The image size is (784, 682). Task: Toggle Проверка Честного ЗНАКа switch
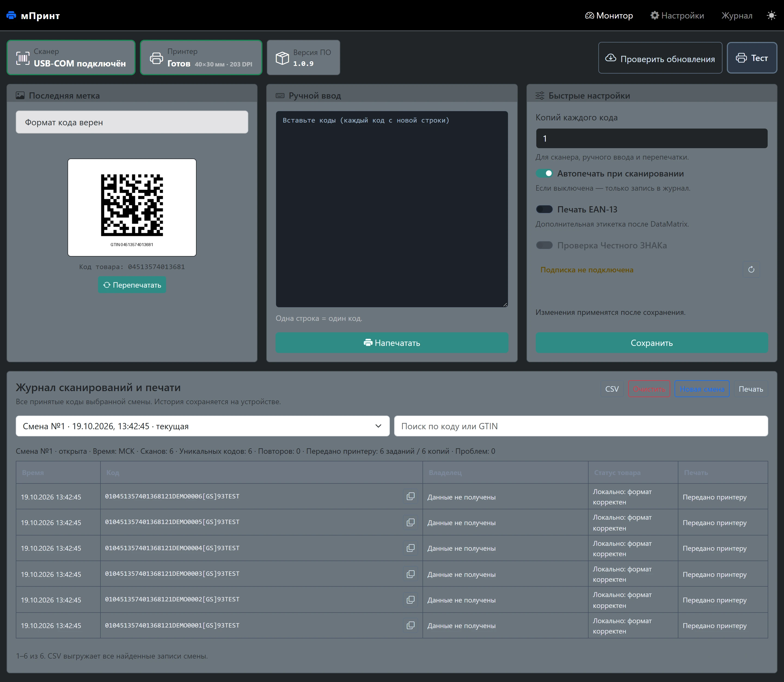[x=544, y=245]
